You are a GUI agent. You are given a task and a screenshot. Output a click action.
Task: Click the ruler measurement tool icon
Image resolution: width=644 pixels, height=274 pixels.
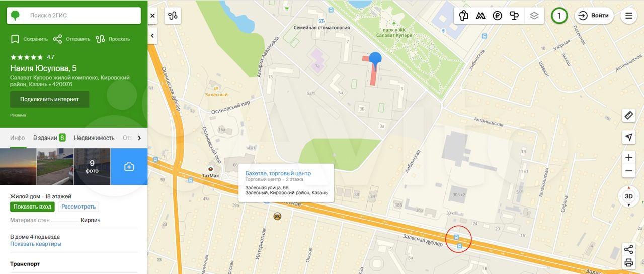coord(628,115)
